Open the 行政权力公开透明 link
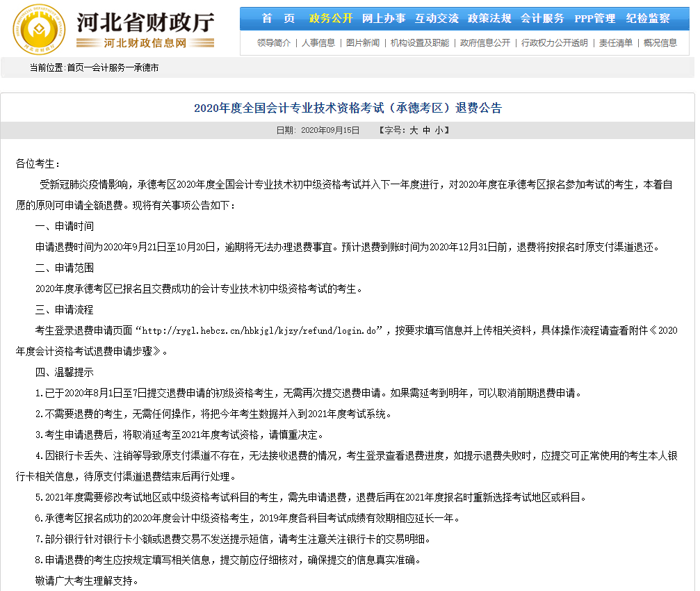This screenshot has width=700, height=591. (555, 43)
